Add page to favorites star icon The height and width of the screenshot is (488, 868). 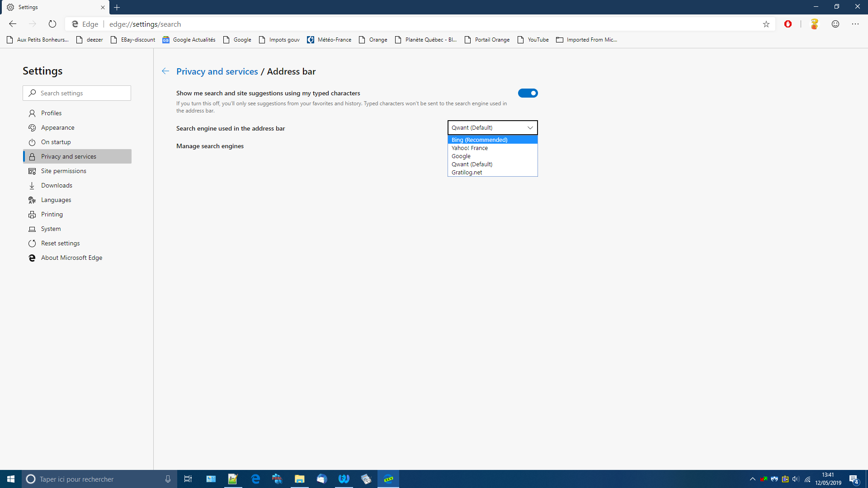pyautogui.click(x=766, y=24)
